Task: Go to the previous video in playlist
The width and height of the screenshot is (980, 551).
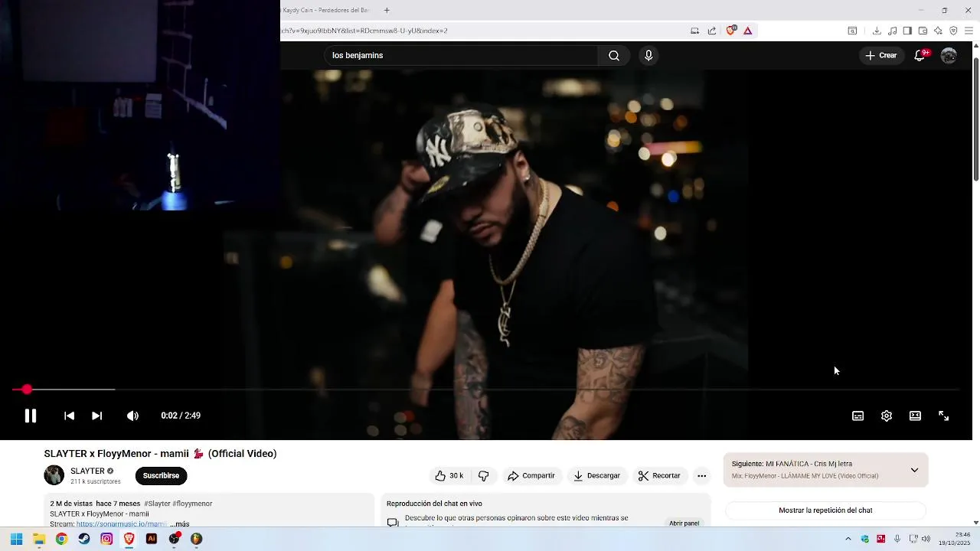Action: click(69, 416)
